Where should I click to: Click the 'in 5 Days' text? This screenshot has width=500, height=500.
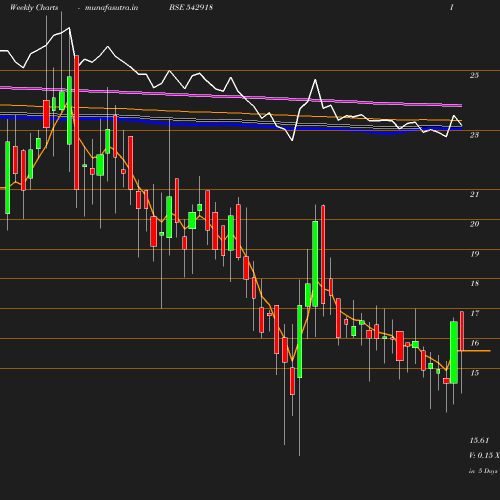pyautogui.click(x=483, y=471)
